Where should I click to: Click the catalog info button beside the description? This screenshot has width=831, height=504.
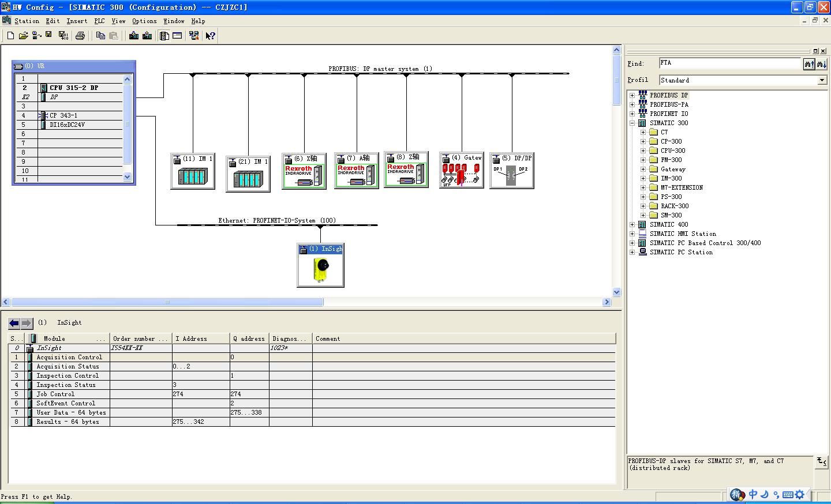tap(822, 461)
